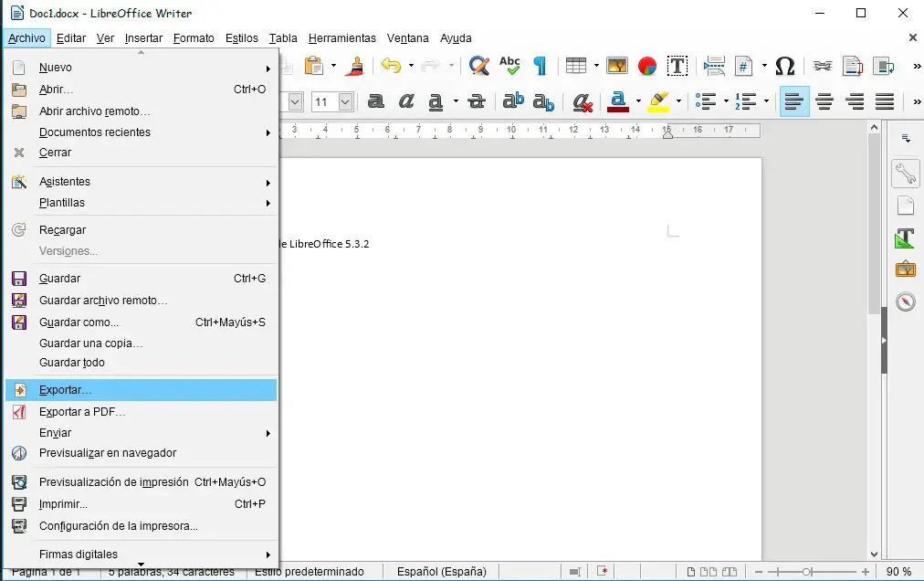Open sidebar Navigator compass icon
Image resolution: width=924 pixels, height=581 pixels.
click(x=905, y=302)
